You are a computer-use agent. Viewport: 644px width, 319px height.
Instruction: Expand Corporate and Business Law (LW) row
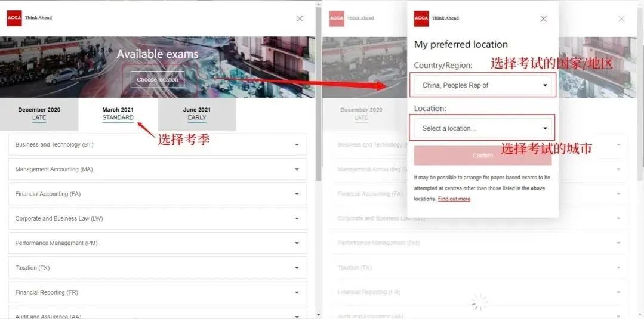point(158,218)
